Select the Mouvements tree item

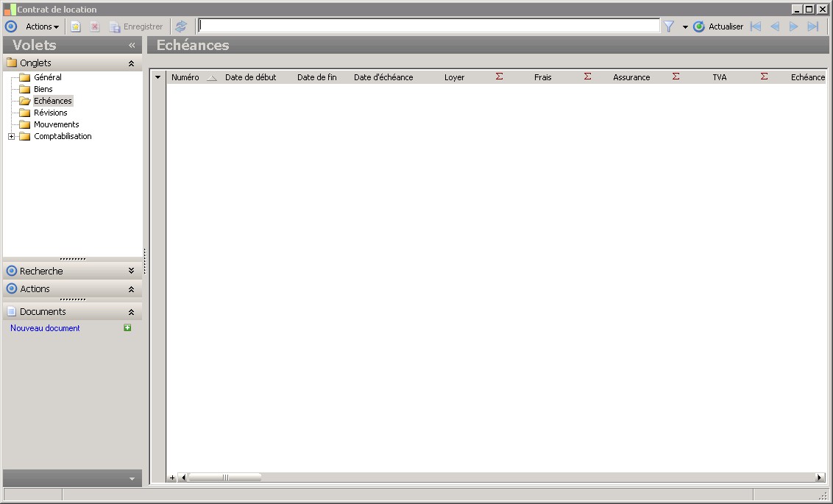click(57, 124)
